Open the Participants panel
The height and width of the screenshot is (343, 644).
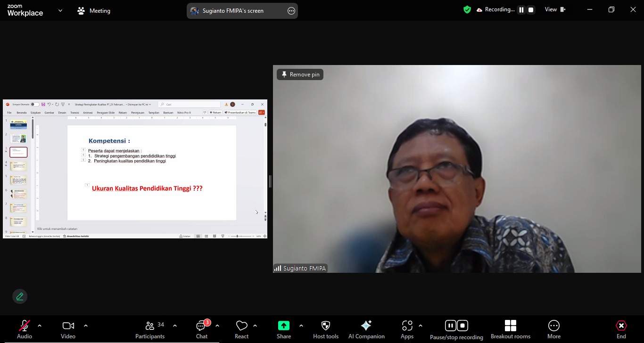coord(150,326)
